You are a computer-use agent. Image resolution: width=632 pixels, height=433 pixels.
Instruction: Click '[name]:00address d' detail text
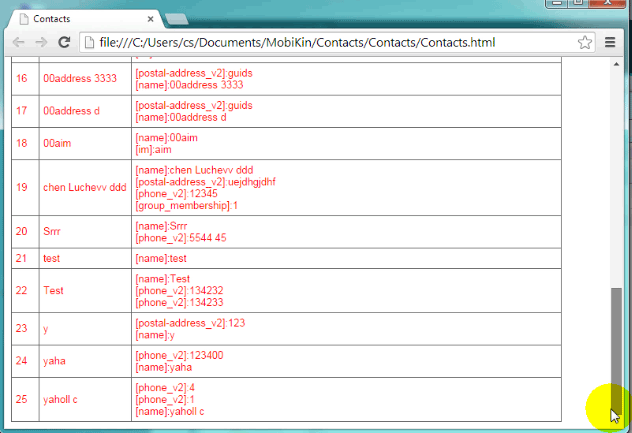pyautogui.click(x=181, y=117)
